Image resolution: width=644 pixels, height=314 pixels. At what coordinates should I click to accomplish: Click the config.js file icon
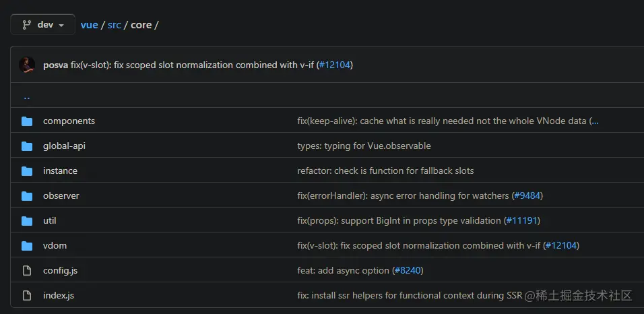click(27, 271)
